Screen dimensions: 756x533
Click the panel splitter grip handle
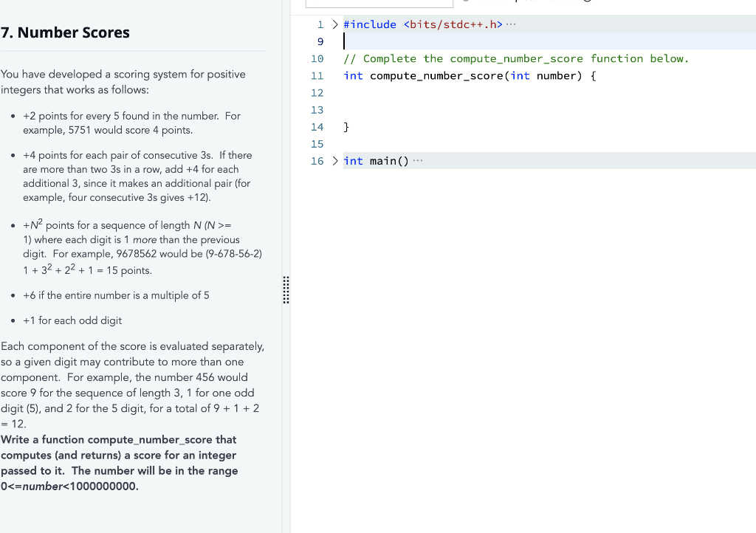tap(286, 290)
